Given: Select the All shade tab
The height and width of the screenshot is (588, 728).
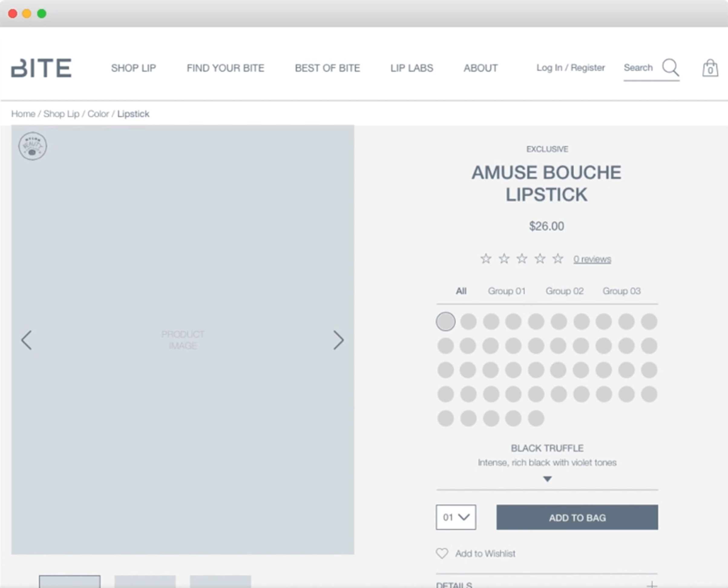Looking at the screenshot, I should [461, 291].
